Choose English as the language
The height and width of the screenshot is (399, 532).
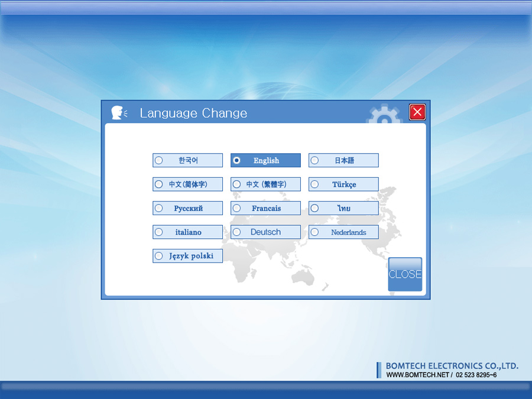265,160
